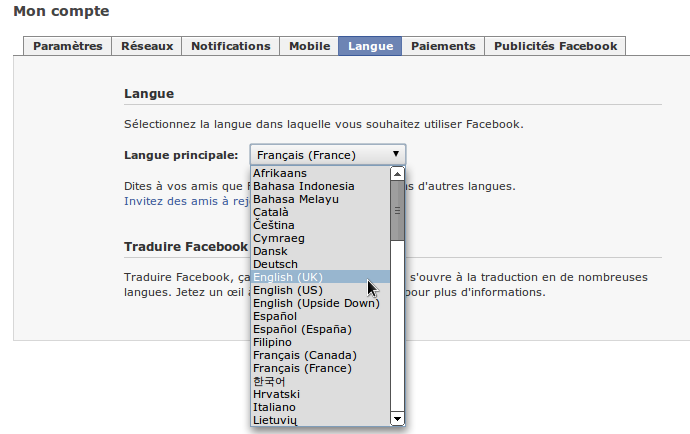This screenshot has height=434, width=690.
Task: Select Català from the dropdown list
Action: coord(320,212)
